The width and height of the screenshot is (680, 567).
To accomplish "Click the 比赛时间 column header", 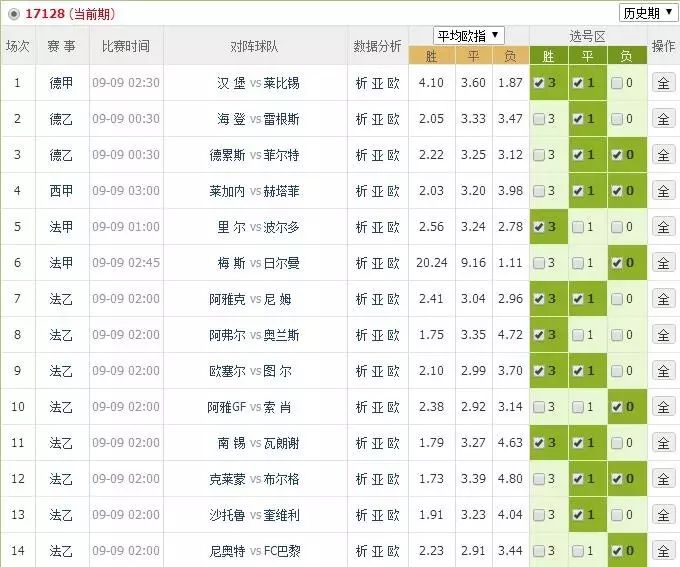I will (126, 46).
